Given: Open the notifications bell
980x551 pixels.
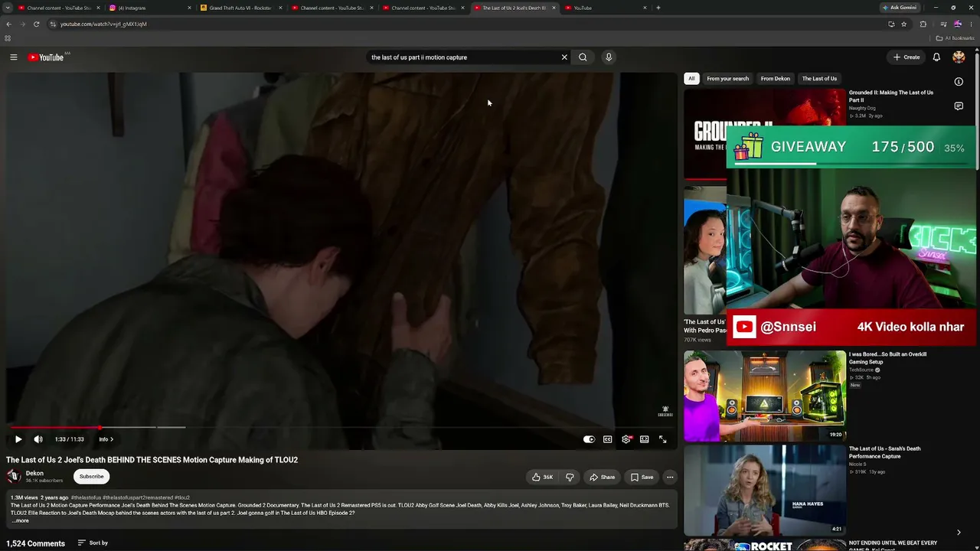Looking at the screenshot, I should pos(936,57).
